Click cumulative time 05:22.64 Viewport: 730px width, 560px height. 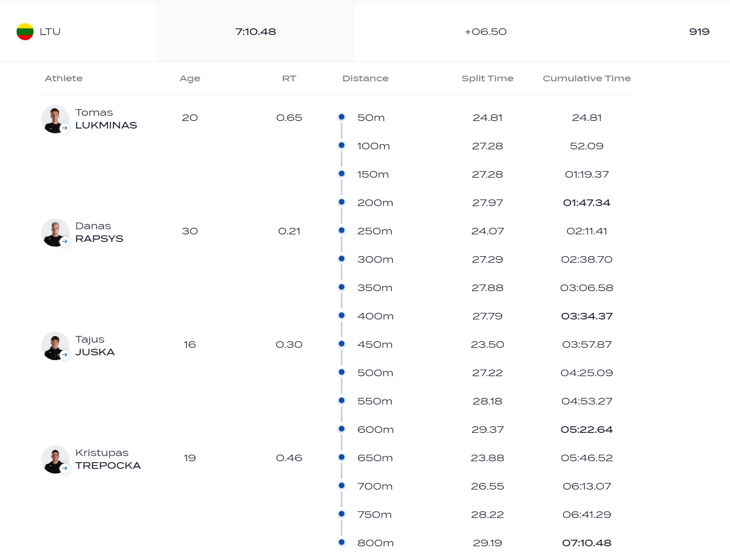pos(587,430)
